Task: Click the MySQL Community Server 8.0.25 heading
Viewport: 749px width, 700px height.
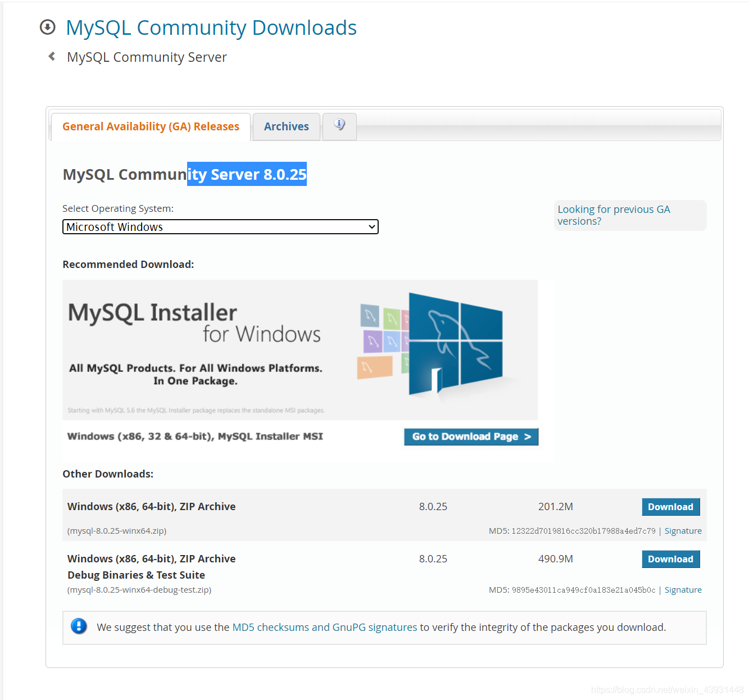Action: point(185,174)
